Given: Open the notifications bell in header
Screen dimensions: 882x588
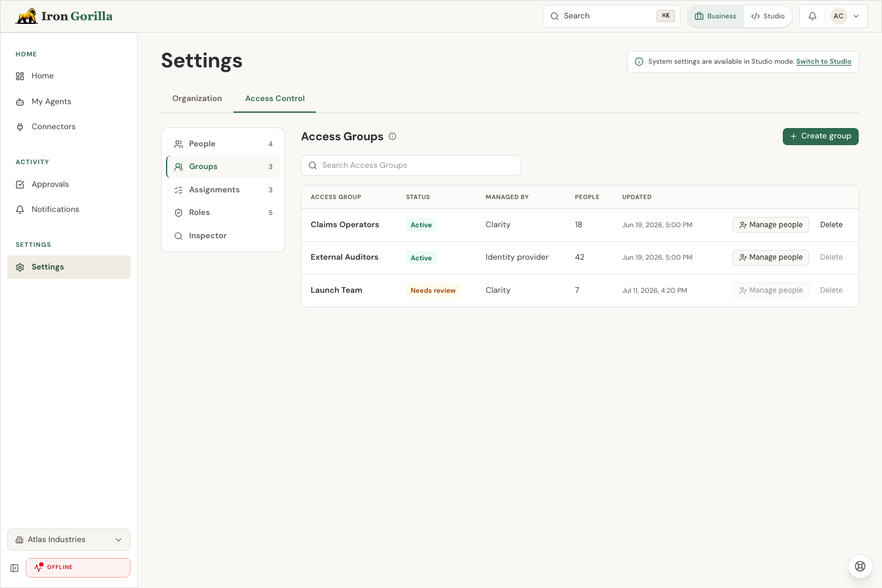Looking at the screenshot, I should pyautogui.click(x=812, y=17).
